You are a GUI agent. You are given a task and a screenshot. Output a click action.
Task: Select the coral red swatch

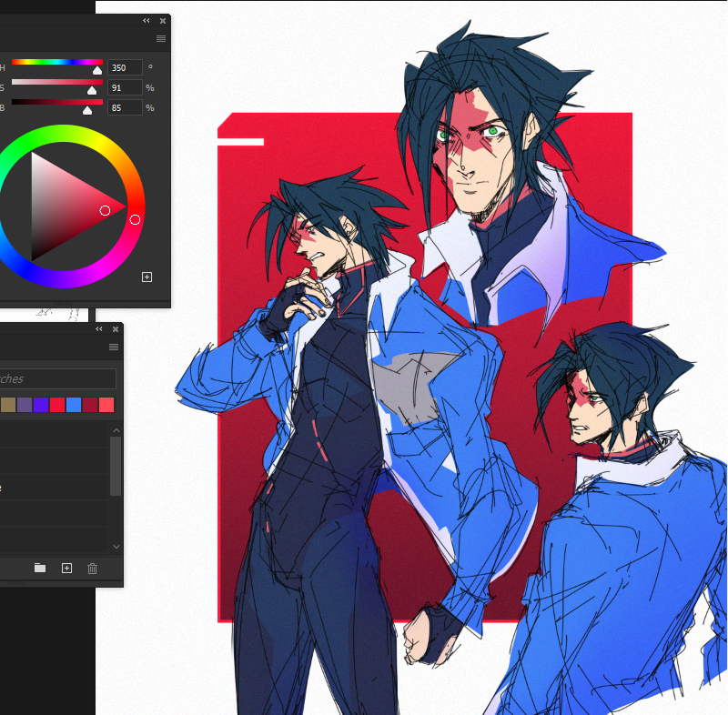pos(106,405)
